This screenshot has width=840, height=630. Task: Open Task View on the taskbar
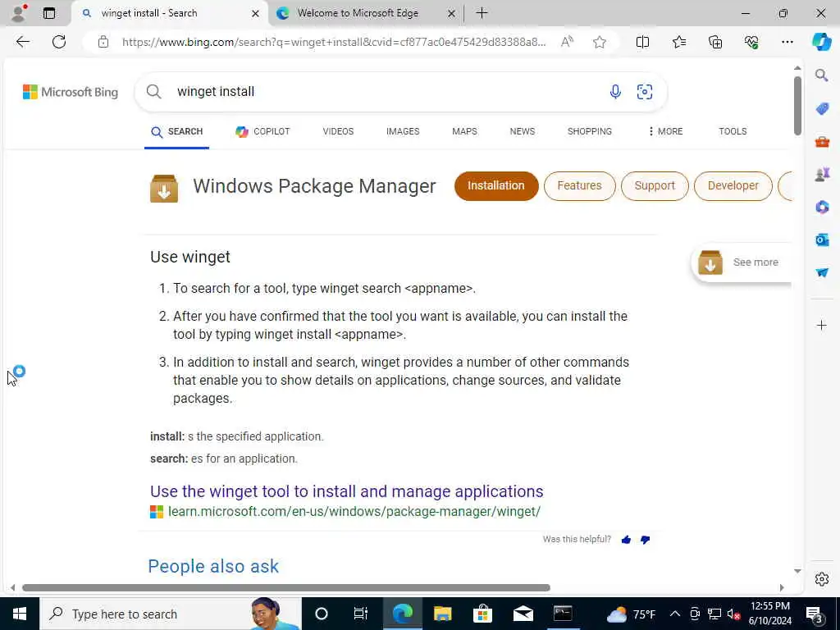point(361,614)
